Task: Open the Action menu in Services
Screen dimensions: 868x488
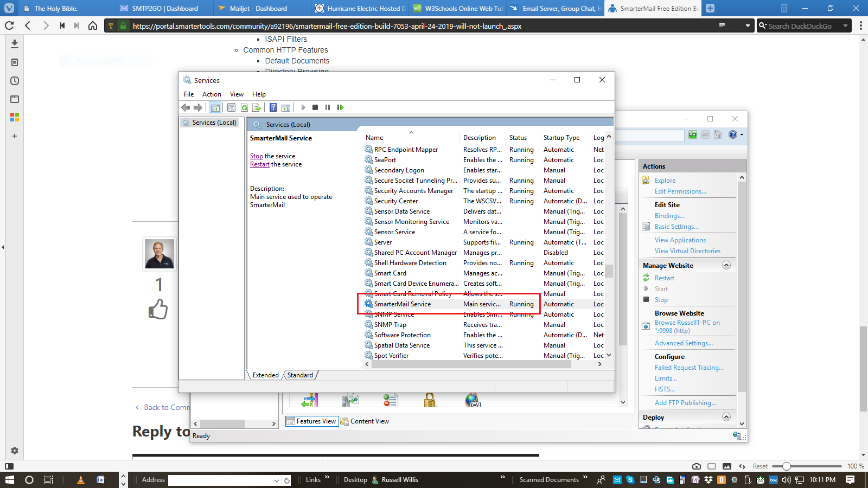Action: (212, 94)
